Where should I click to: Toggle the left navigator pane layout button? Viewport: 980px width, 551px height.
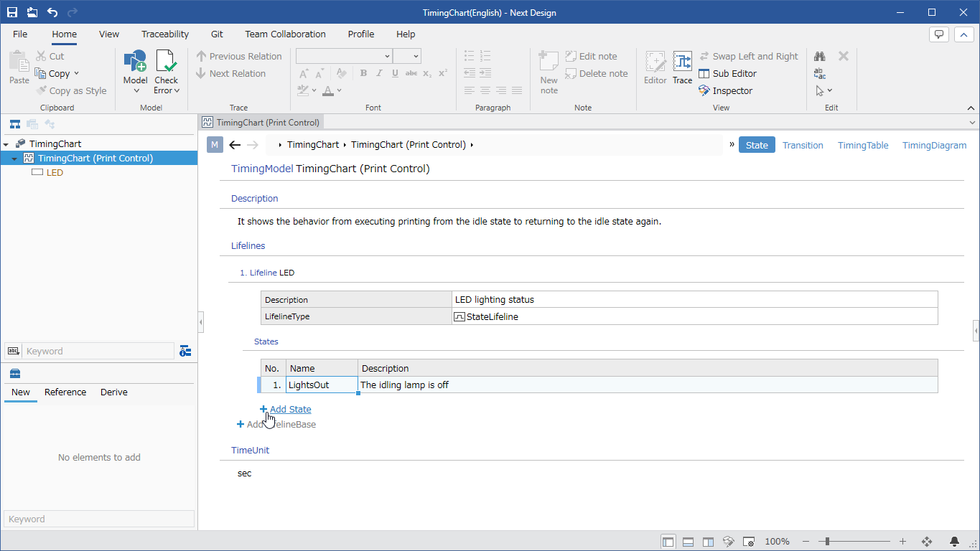click(668, 542)
